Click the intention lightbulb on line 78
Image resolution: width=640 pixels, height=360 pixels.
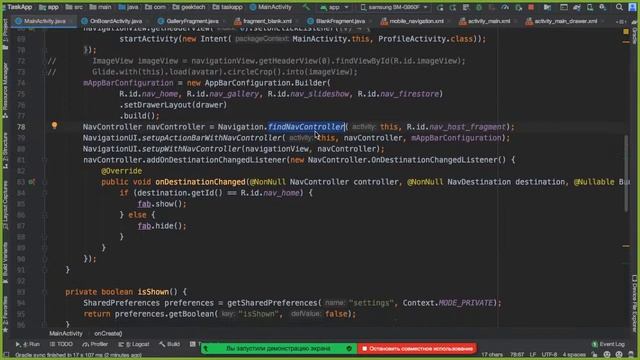coord(54,125)
